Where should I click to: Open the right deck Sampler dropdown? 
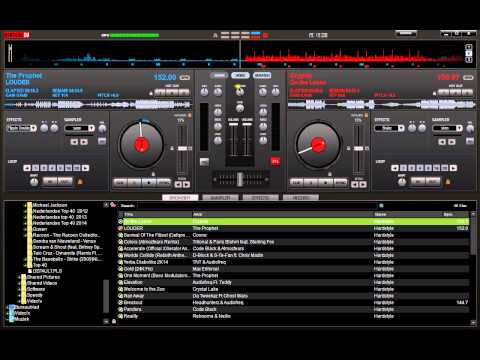[x=447, y=128]
